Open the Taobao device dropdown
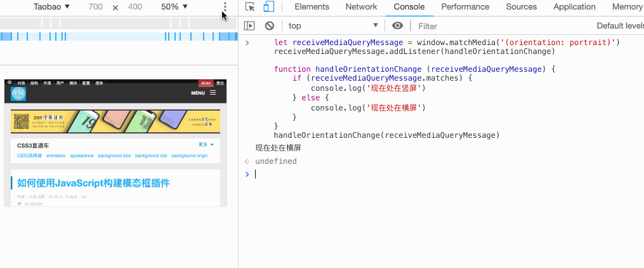This screenshot has width=644, height=268. point(52,6)
